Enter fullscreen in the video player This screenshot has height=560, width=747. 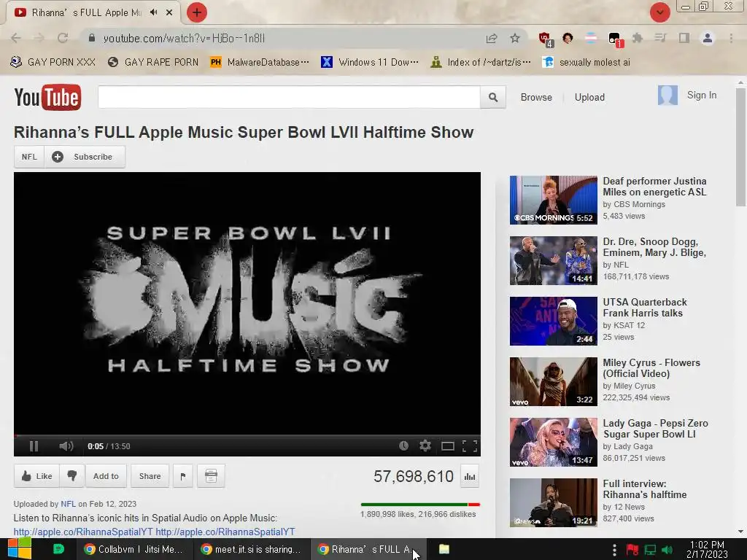pyautogui.click(x=470, y=446)
